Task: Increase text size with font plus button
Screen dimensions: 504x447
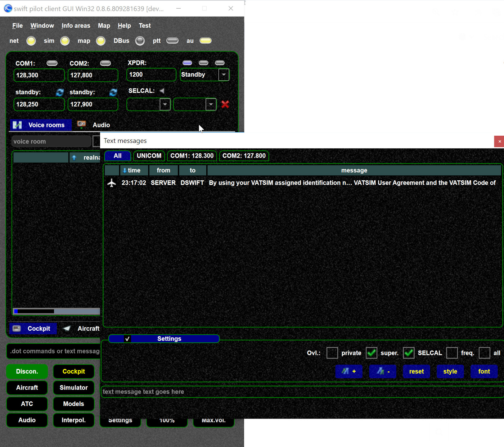Action: coord(349,371)
